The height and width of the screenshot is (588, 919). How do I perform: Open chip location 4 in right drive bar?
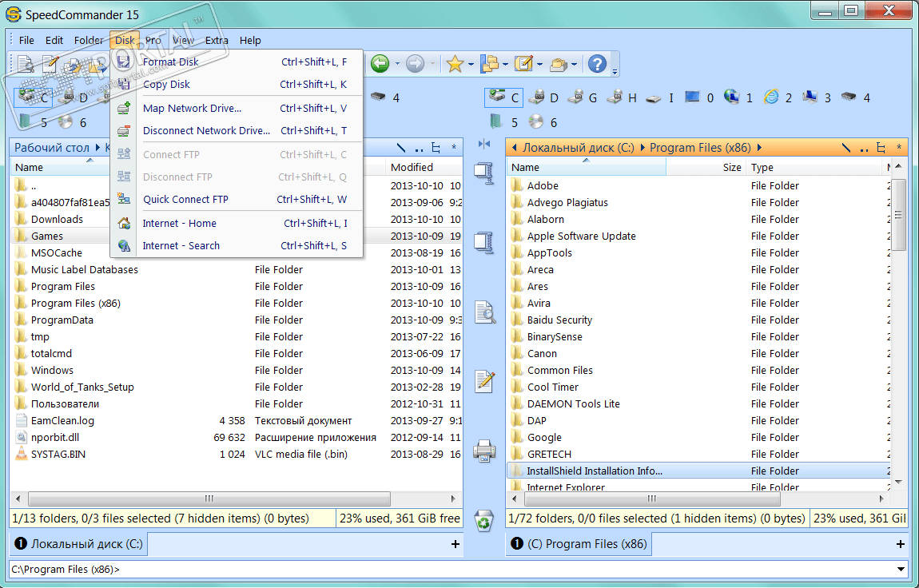tap(855, 97)
